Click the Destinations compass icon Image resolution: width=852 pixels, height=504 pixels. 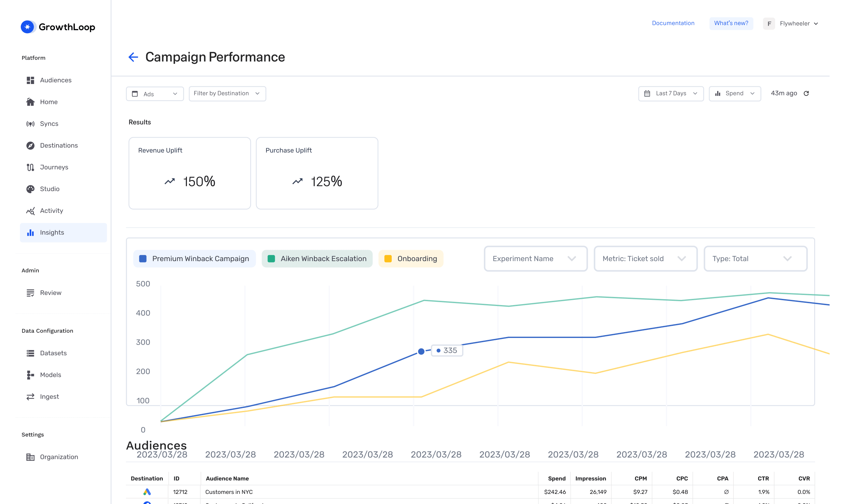30,146
